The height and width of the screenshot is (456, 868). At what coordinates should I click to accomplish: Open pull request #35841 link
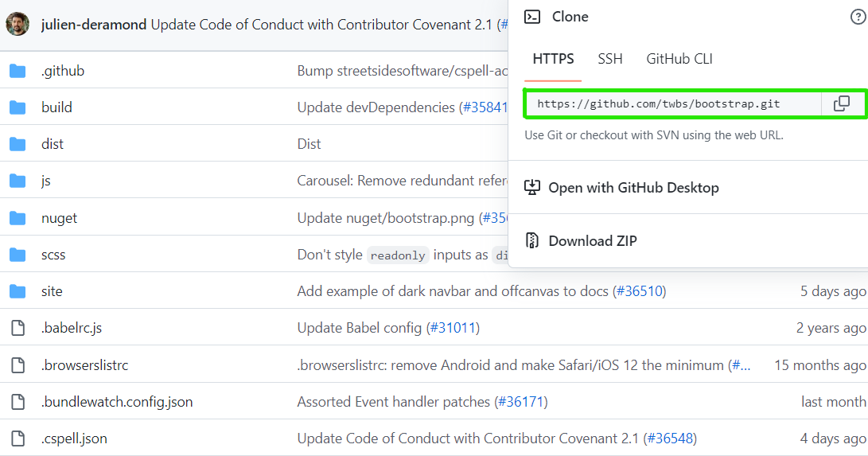pos(485,107)
